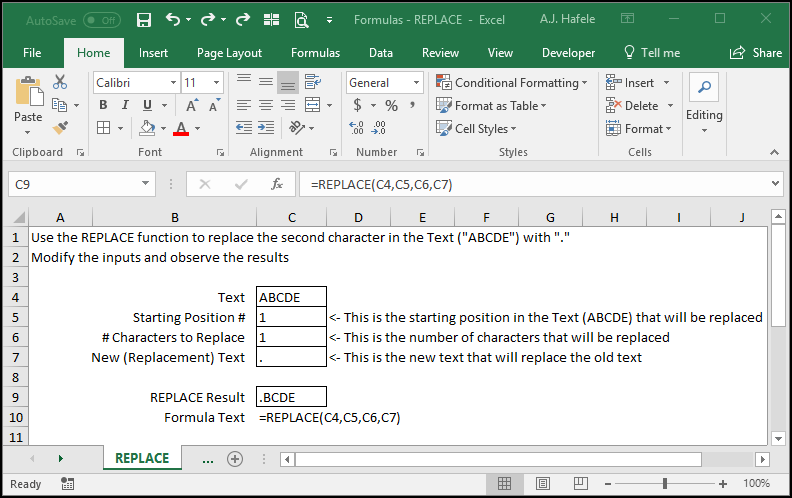Viewport: 792px width, 498px height.
Task: Click the Format Painter brush icon
Action: point(61,128)
